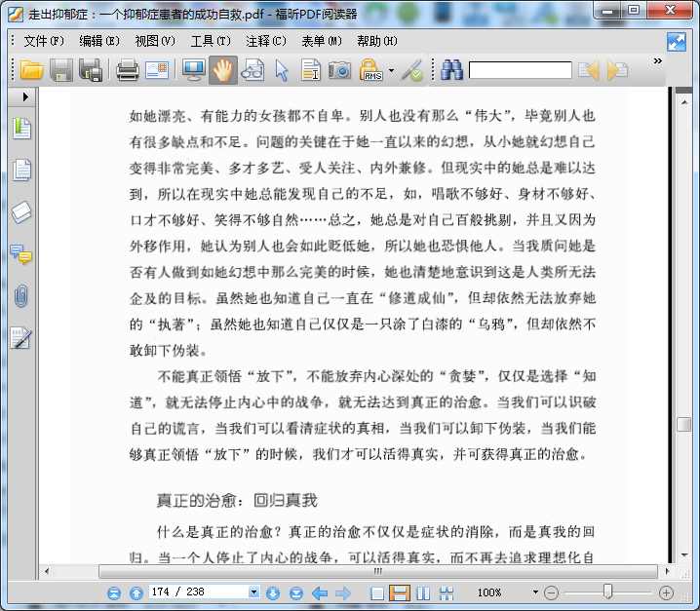Open the Comments panel icon
Viewport: 700px width, 611px height.
click(x=21, y=254)
